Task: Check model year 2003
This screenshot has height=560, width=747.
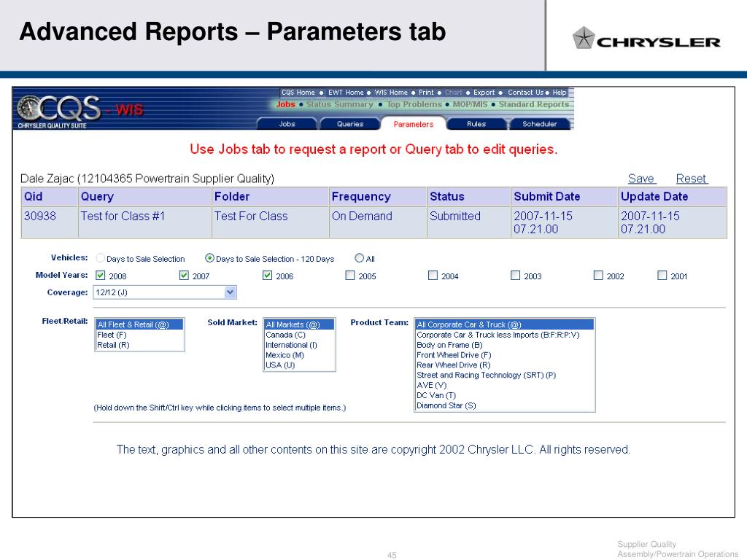Action: pos(515,275)
